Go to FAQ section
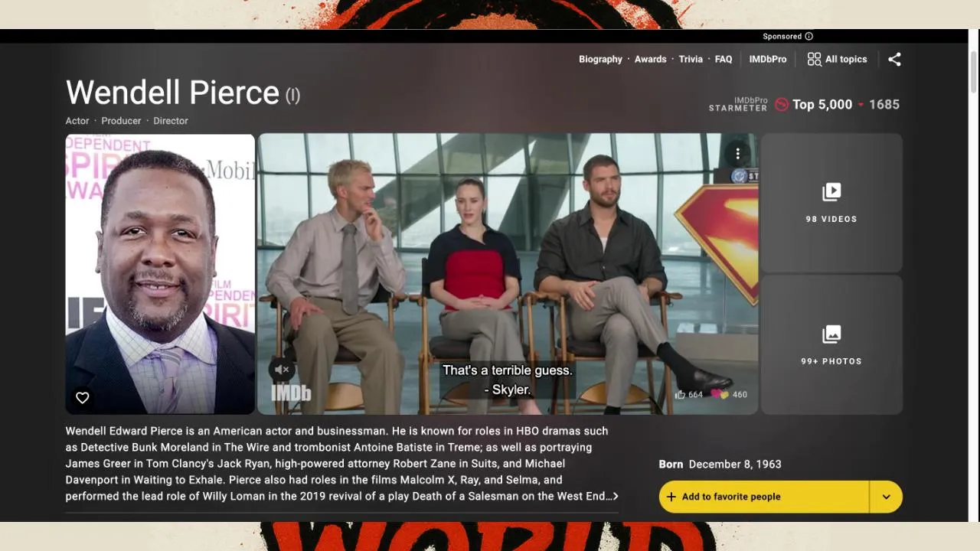Screen dimensions: 980x551 click(724, 59)
